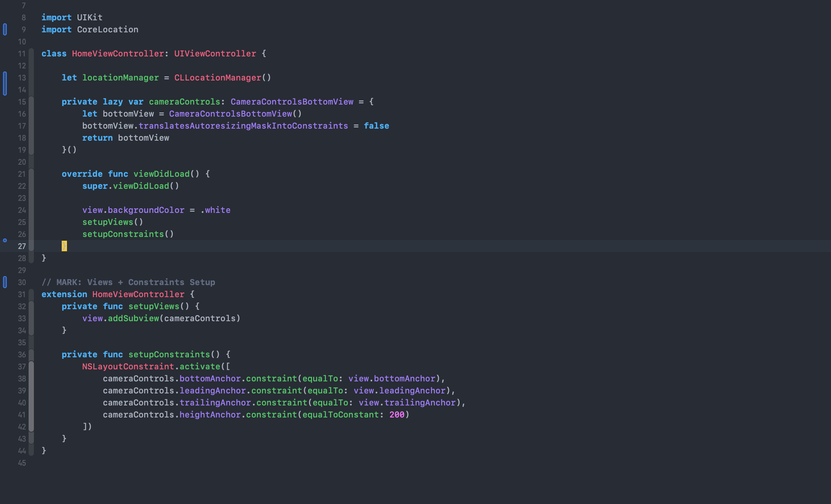The width and height of the screenshot is (831, 504).
Task: Click the number 200 in heightAnchor constraint
Action: coord(397,415)
